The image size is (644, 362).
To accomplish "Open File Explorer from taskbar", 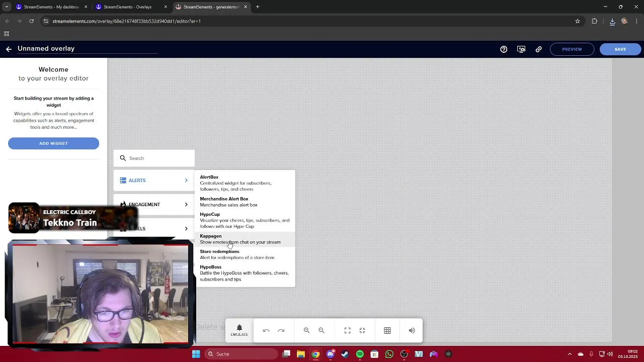I will click(x=300, y=354).
